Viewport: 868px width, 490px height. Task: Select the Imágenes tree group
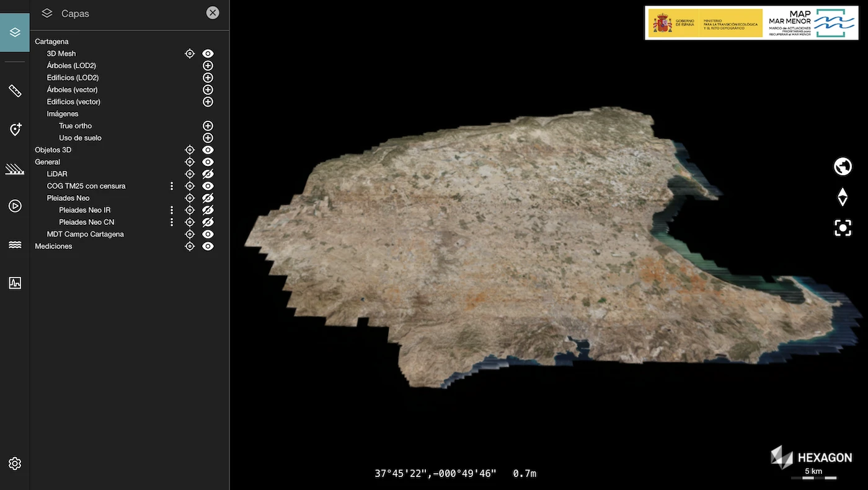63,114
